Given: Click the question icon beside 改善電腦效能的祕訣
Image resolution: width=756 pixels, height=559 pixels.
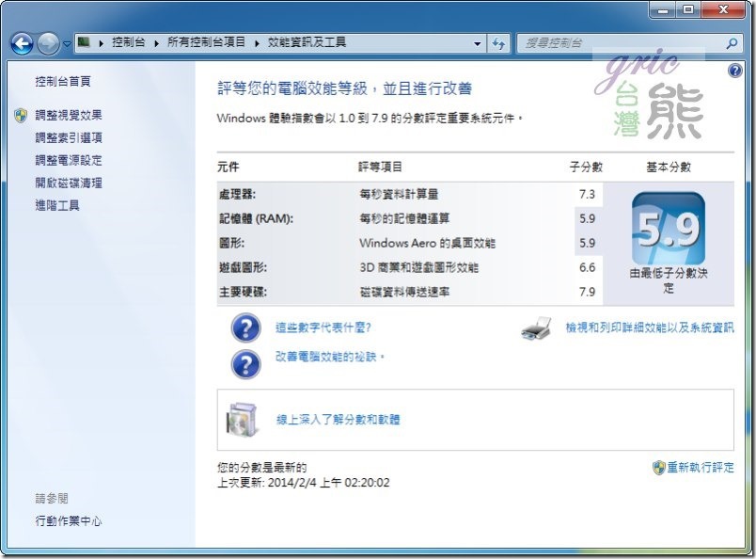Looking at the screenshot, I should pyautogui.click(x=246, y=364).
